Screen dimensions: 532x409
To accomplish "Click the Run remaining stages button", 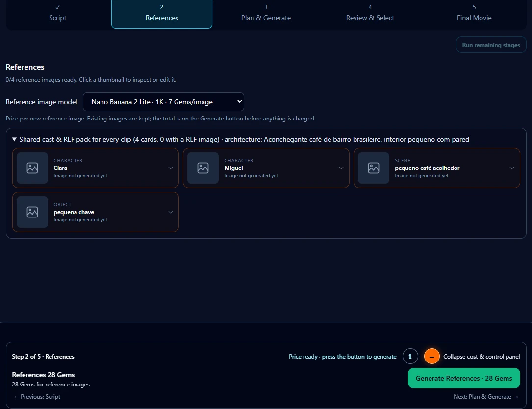I will coord(491,45).
